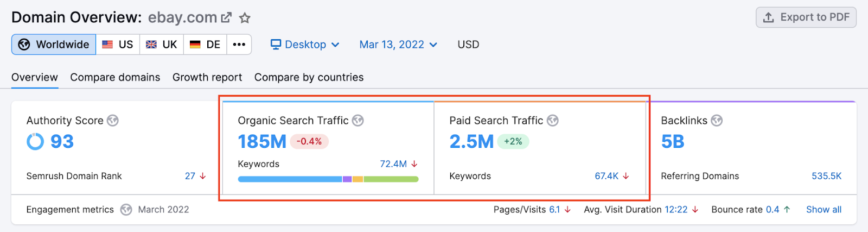The image size is (868, 232).
Task: Switch to the DE database
Action: point(205,45)
